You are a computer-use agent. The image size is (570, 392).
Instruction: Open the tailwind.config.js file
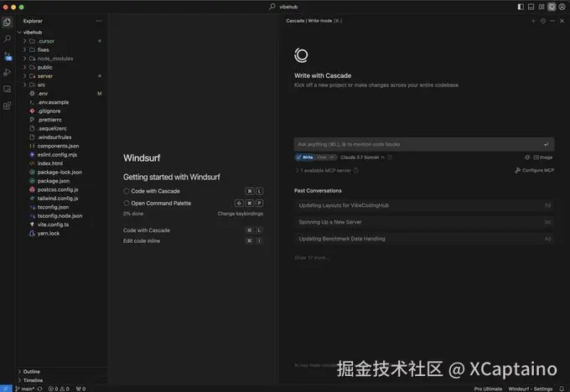[x=58, y=199]
